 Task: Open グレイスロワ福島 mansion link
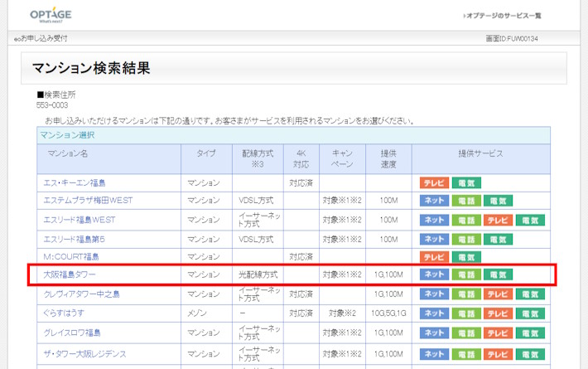coord(72,333)
